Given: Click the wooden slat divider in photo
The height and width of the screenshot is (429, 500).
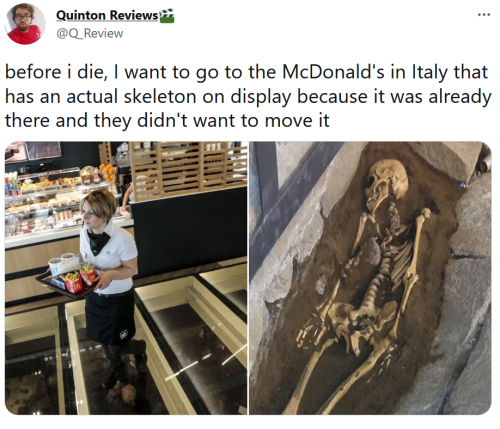Looking at the screenshot, I should click(x=188, y=169).
